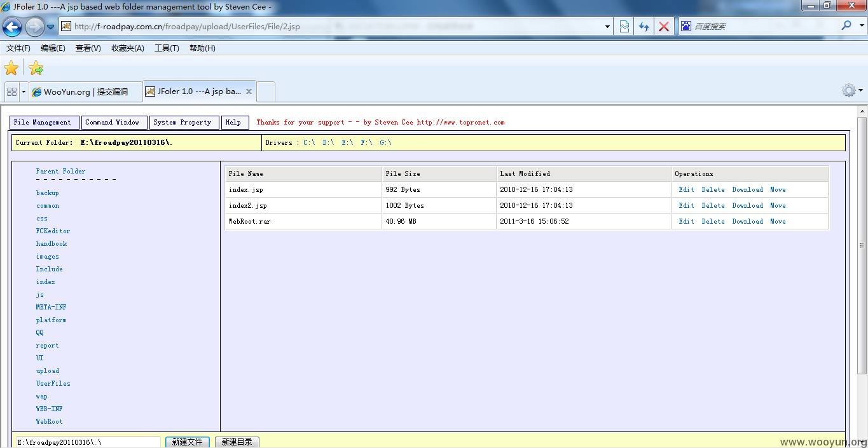Image resolution: width=868 pixels, height=448 pixels.
Task: Open the backup folder
Action: 48,193
